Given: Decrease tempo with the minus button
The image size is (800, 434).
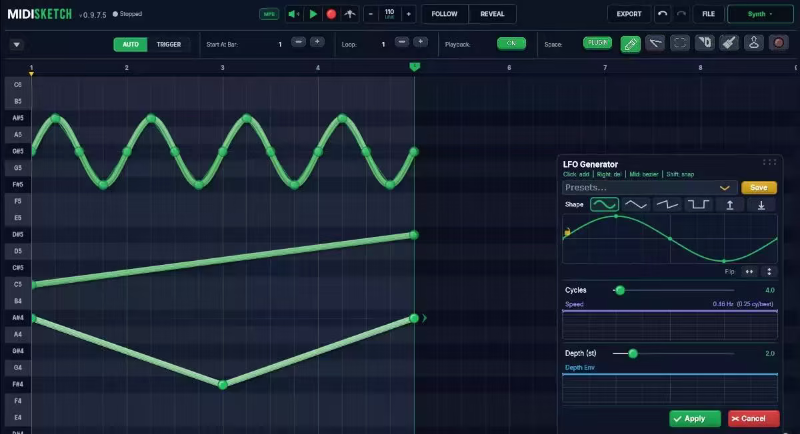Looking at the screenshot, I should coord(371,14).
